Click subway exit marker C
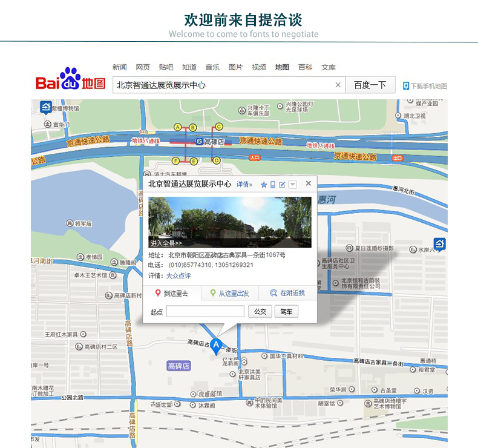Viewport: 478px width, 448px height. click(219, 127)
